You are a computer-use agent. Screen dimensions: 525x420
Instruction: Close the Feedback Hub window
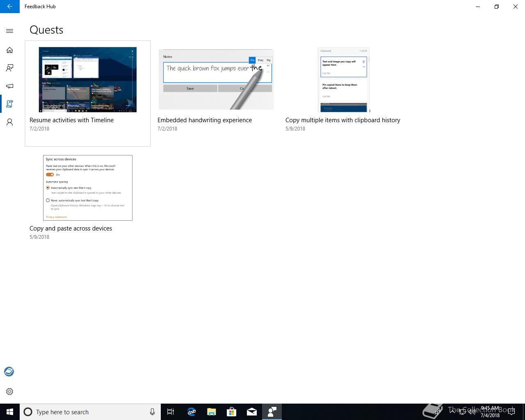coord(516,7)
